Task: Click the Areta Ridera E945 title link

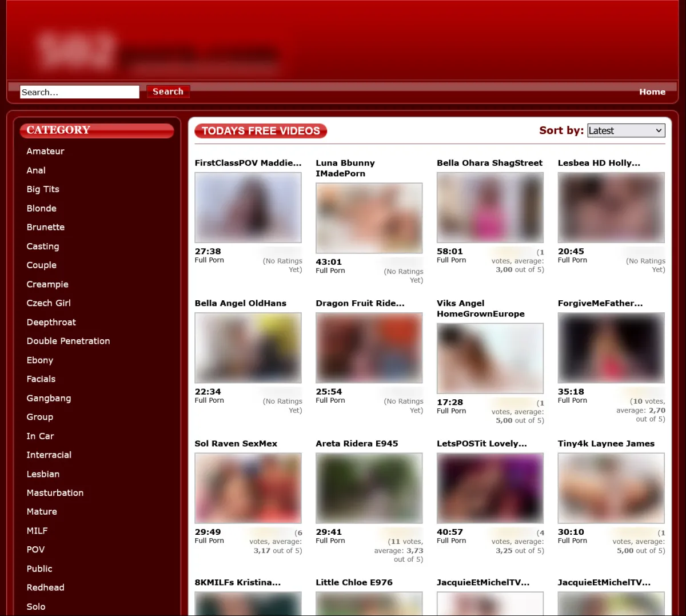Action: coord(357,443)
